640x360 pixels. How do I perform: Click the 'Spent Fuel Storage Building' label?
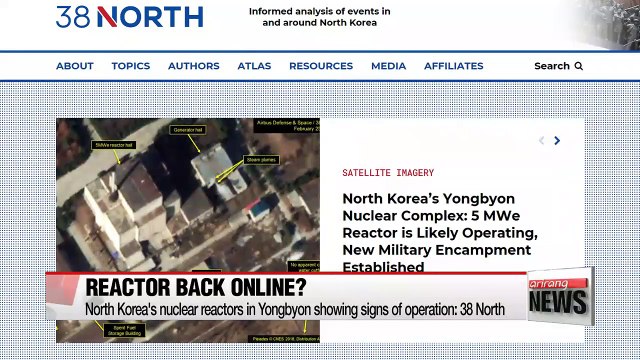pyautogui.click(x=124, y=330)
